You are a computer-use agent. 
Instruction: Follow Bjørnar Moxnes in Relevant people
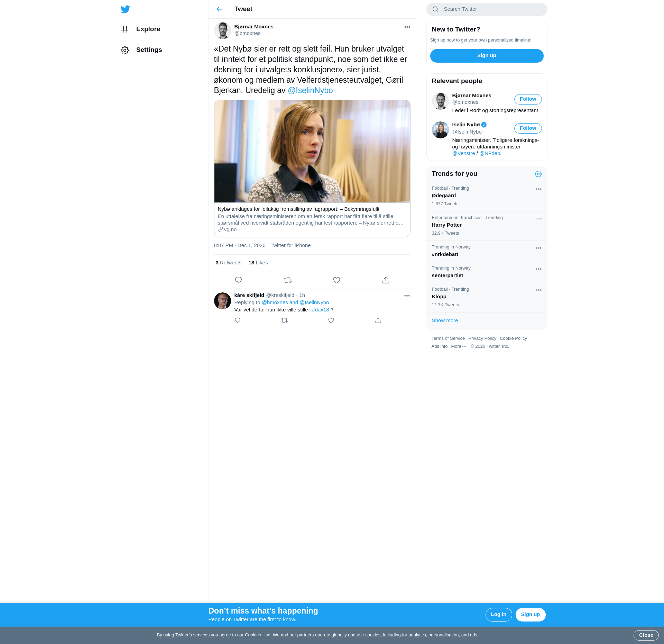528,99
